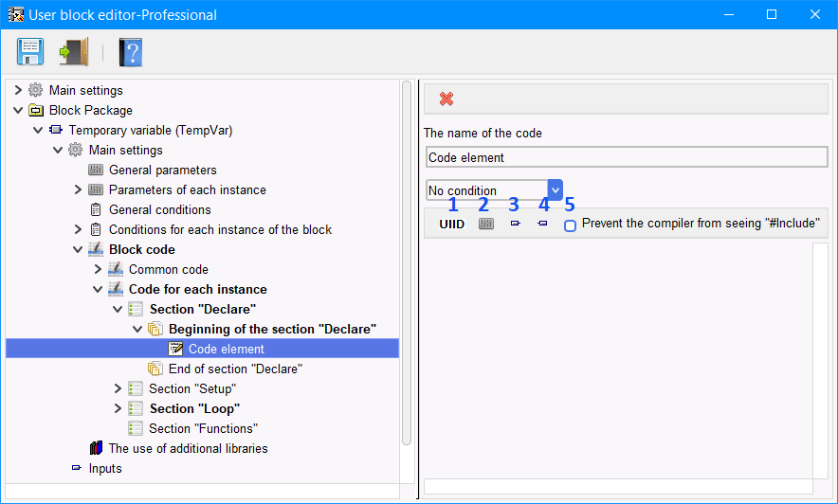Click the input insert icon under number 3

pos(515,224)
